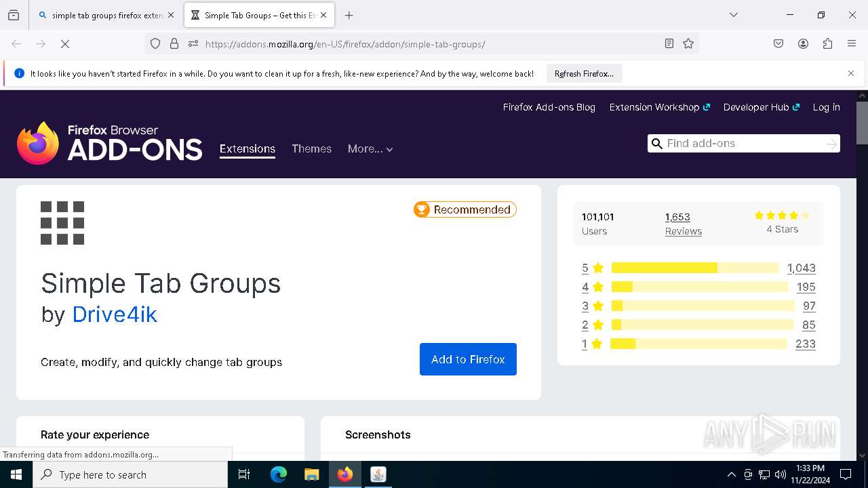Click the taskbar search box
This screenshot has width=868, height=488.
tap(130, 474)
